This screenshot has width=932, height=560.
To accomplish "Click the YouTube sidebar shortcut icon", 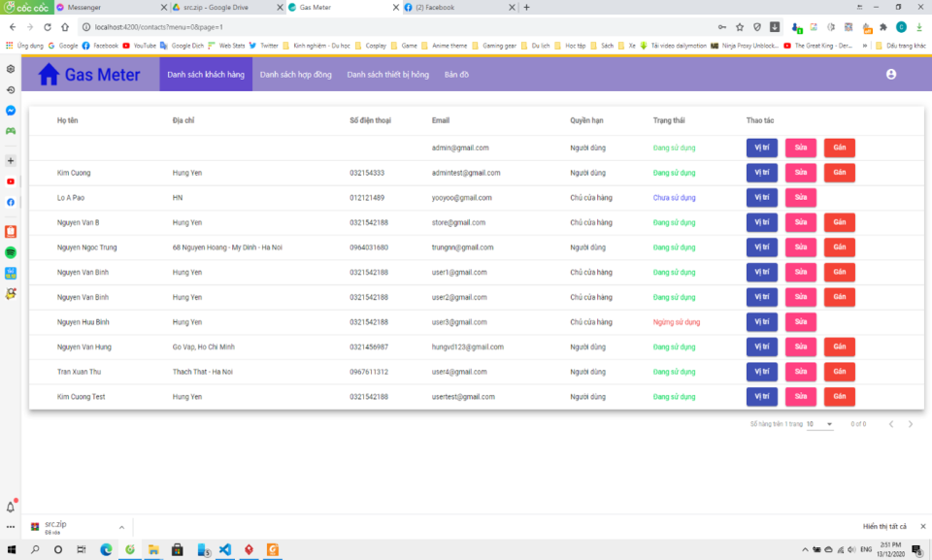I will pyautogui.click(x=11, y=181).
